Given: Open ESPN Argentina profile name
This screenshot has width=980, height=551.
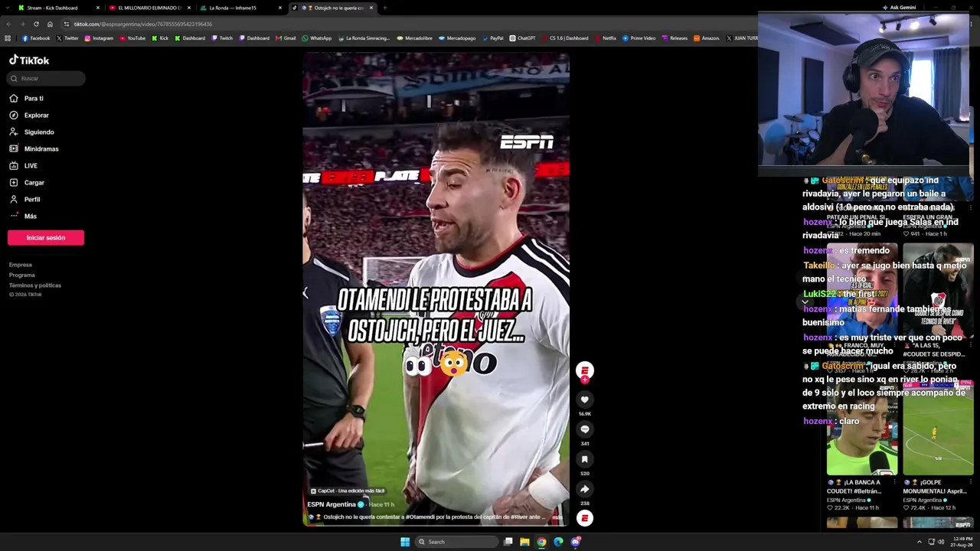Looking at the screenshot, I should 332,504.
